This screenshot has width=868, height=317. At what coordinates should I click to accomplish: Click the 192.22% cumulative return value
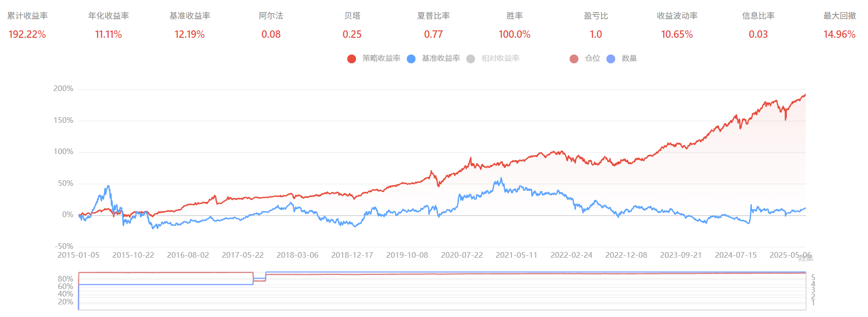click(x=28, y=35)
